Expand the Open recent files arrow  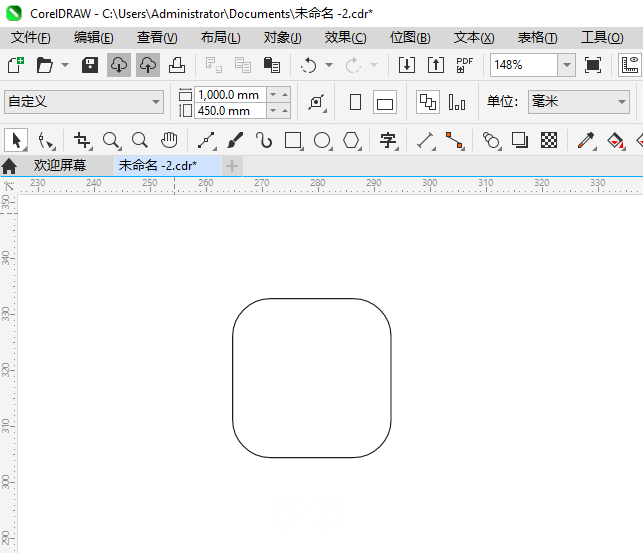(x=65, y=65)
